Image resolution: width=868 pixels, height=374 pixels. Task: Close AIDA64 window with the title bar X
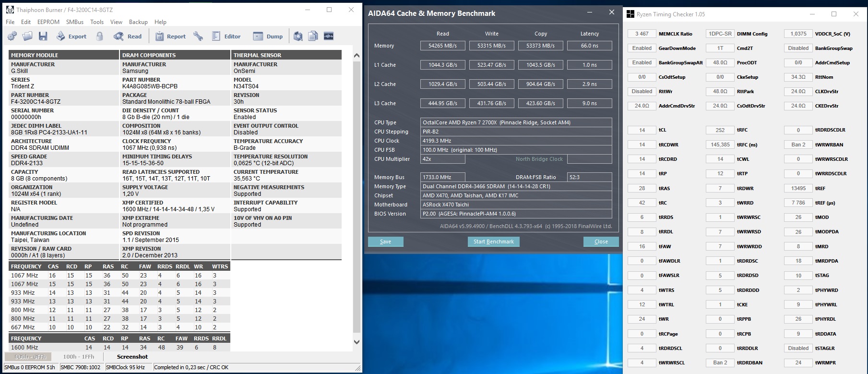click(611, 12)
